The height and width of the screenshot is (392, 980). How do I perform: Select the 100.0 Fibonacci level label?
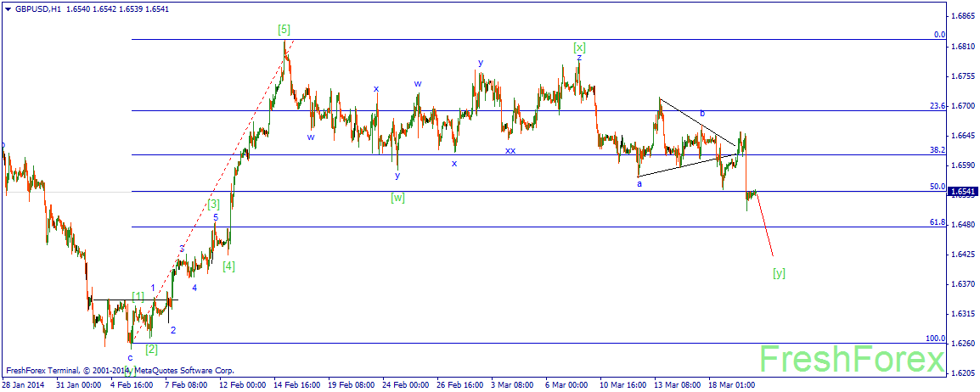coord(936,339)
